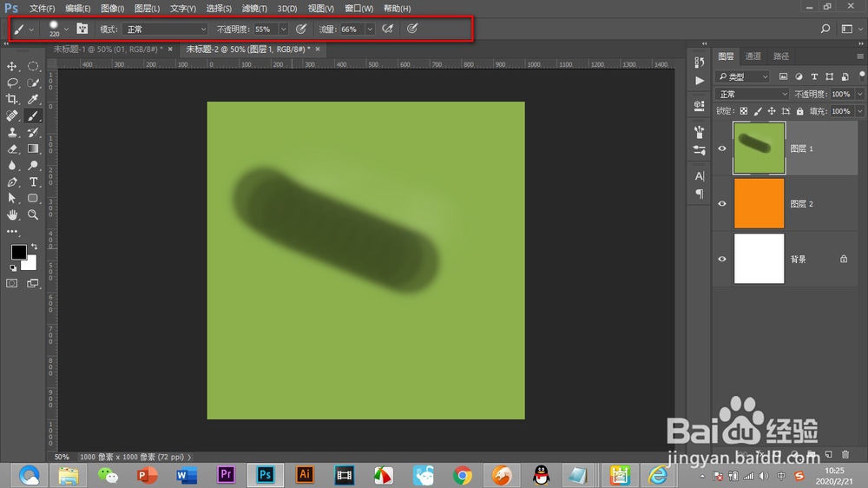Switch to the 路径 tab

tap(781, 56)
